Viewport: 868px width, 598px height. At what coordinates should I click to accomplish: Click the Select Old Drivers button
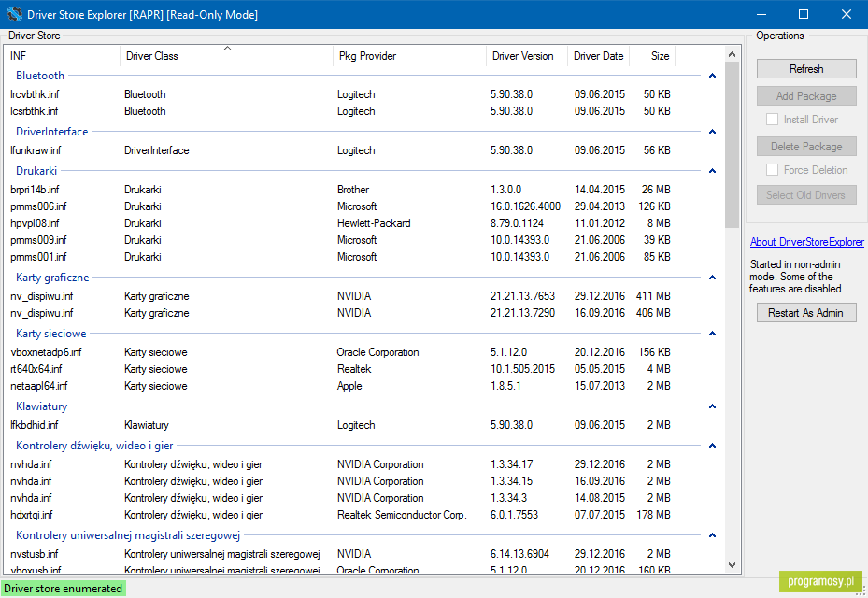(x=806, y=195)
